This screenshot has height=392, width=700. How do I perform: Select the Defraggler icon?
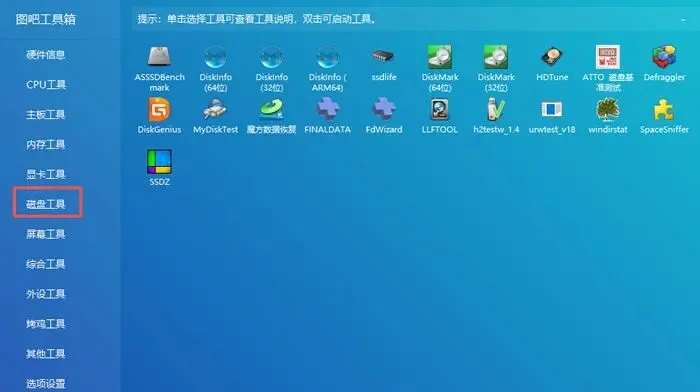664,57
